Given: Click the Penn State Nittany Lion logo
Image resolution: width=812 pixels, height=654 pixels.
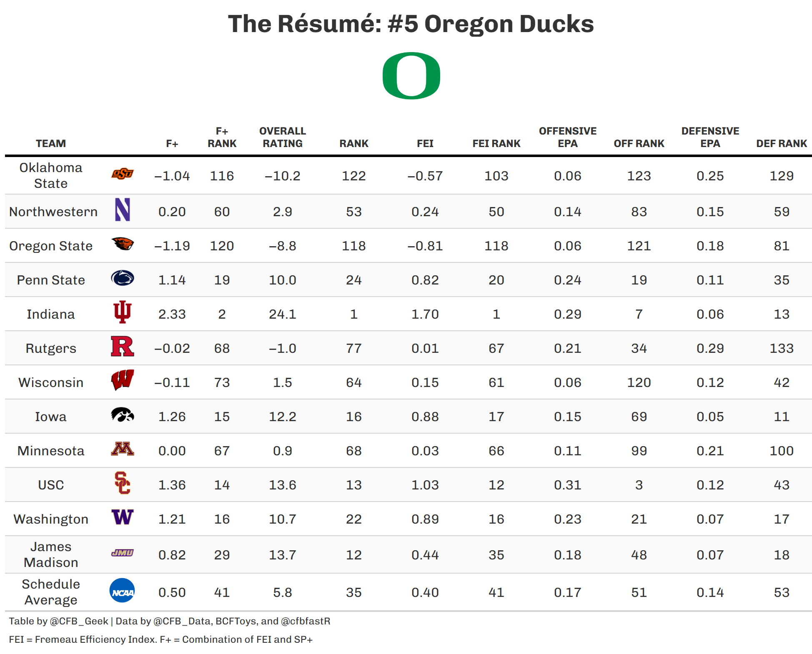Looking at the screenshot, I should click(122, 278).
